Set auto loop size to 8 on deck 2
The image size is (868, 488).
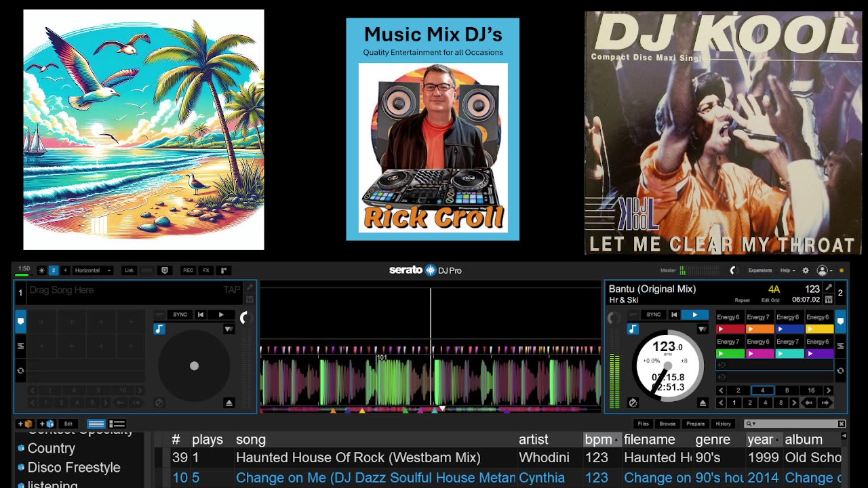(x=787, y=390)
